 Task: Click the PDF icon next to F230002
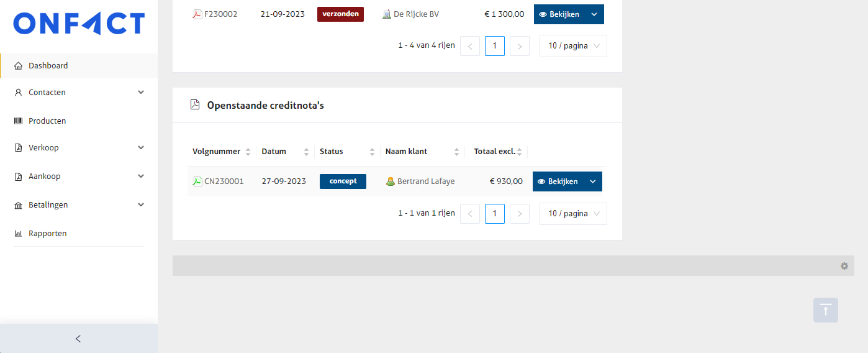tap(197, 14)
